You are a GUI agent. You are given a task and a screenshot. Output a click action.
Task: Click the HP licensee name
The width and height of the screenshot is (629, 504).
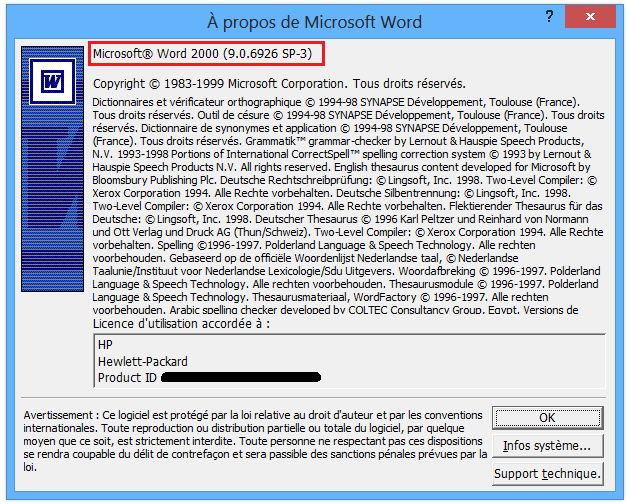click(105, 345)
